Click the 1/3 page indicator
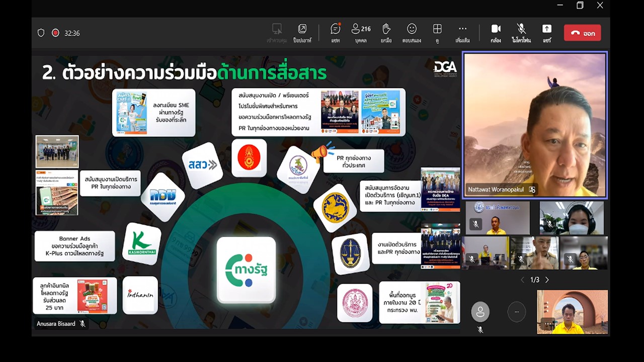 (x=534, y=280)
